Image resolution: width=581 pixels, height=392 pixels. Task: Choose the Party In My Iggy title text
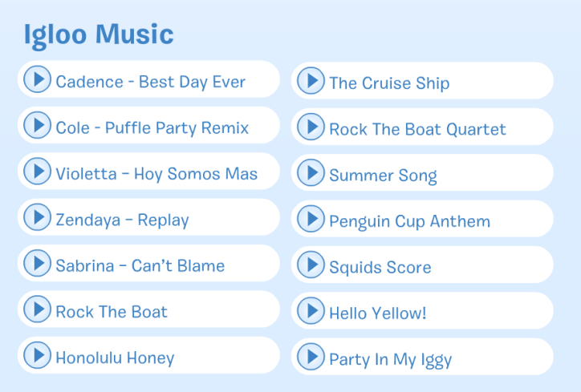coord(390,359)
